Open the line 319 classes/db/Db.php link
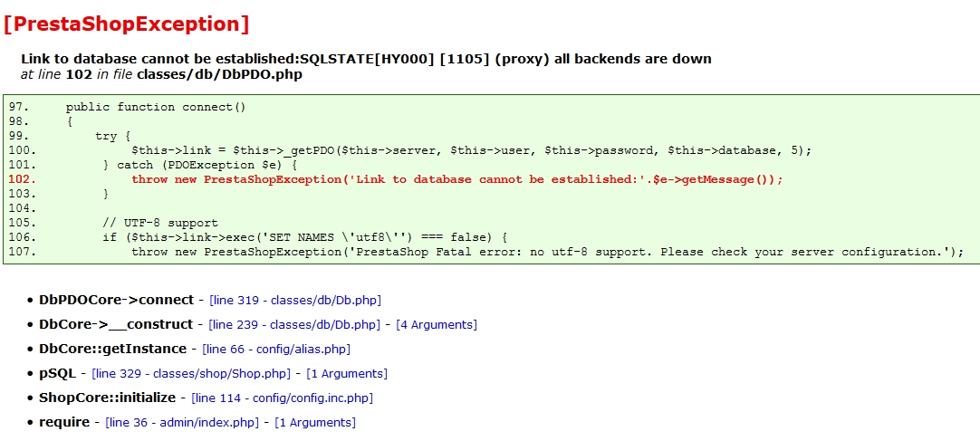Image resolution: width=980 pixels, height=441 pixels. [295, 300]
